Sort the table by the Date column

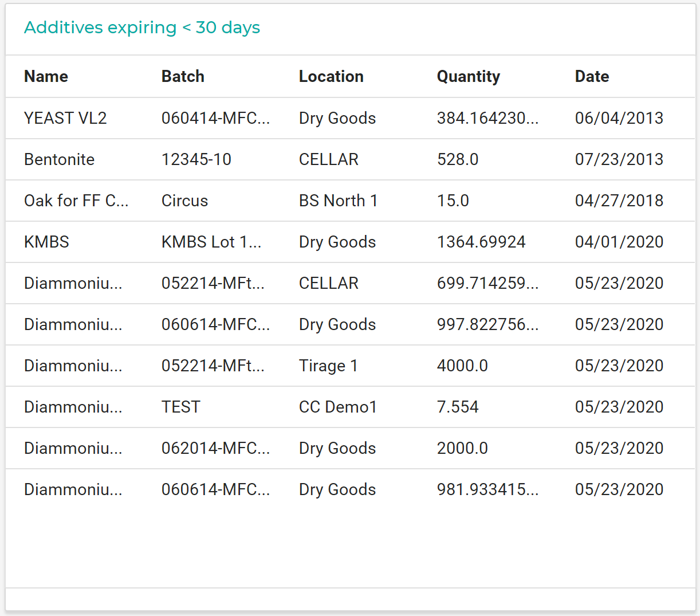point(592,76)
